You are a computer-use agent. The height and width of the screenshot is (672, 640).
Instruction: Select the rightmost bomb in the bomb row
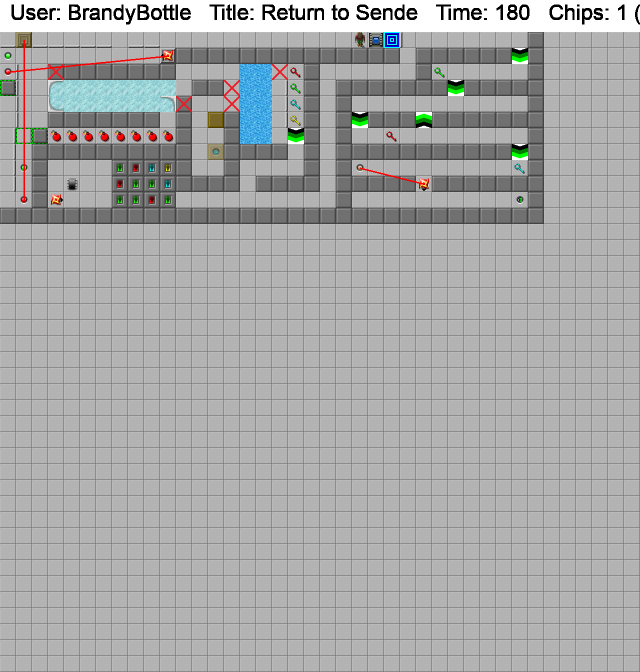[168, 136]
